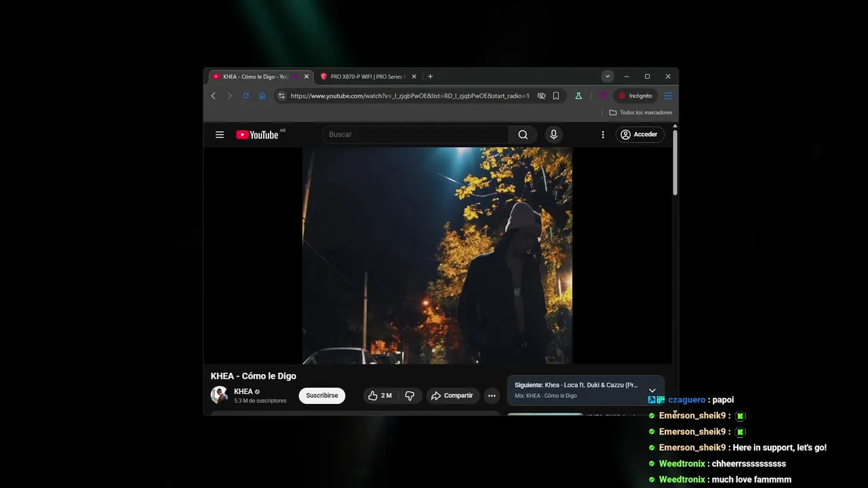Switch to PRO X870-P WIFI tab
Screen dimensions: 868x488
point(366,77)
